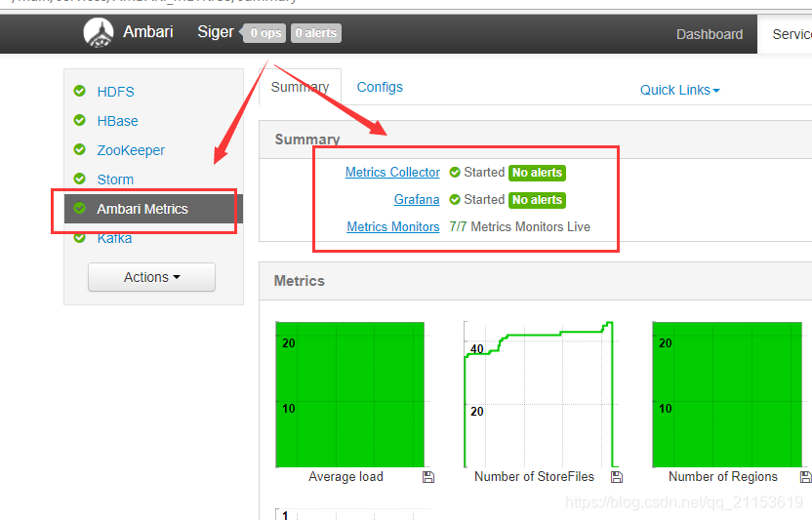Open the Grafana component link

[417, 199]
